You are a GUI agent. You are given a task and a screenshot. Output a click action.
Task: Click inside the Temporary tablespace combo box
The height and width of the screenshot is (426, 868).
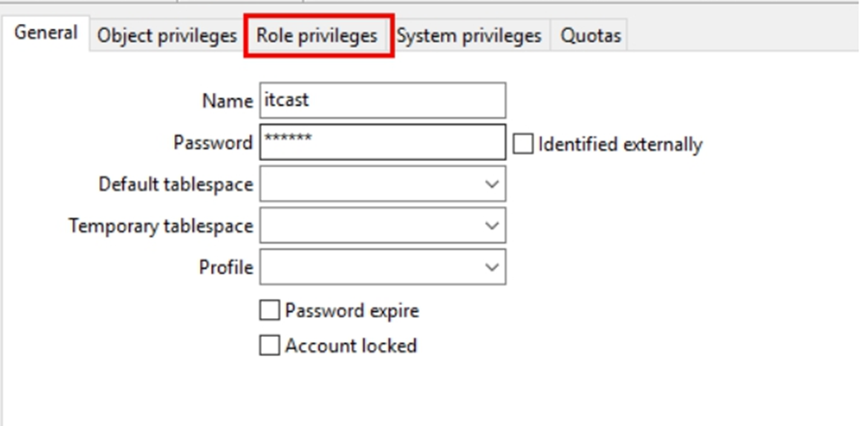pos(383,225)
